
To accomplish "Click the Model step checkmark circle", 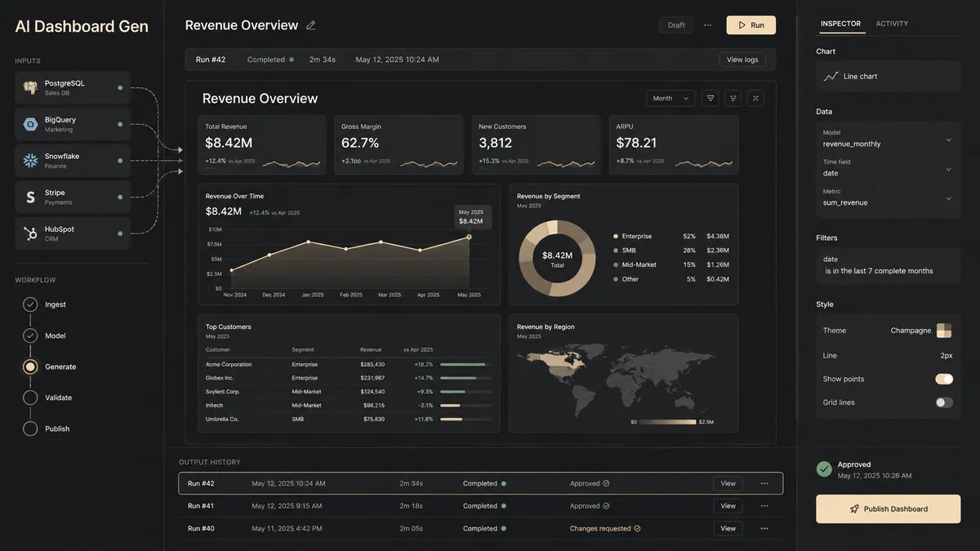I will coord(30,335).
